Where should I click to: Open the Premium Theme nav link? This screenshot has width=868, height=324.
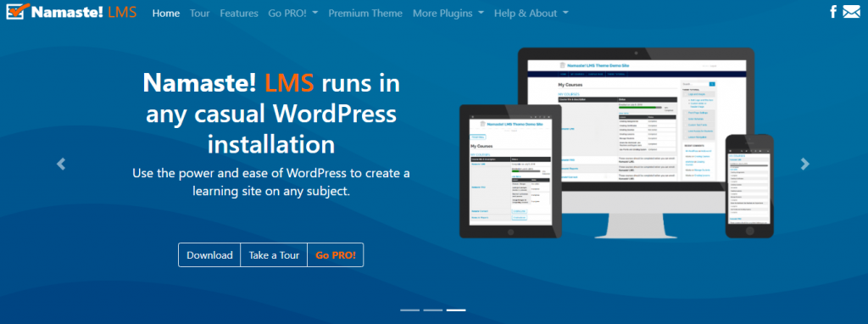click(365, 14)
